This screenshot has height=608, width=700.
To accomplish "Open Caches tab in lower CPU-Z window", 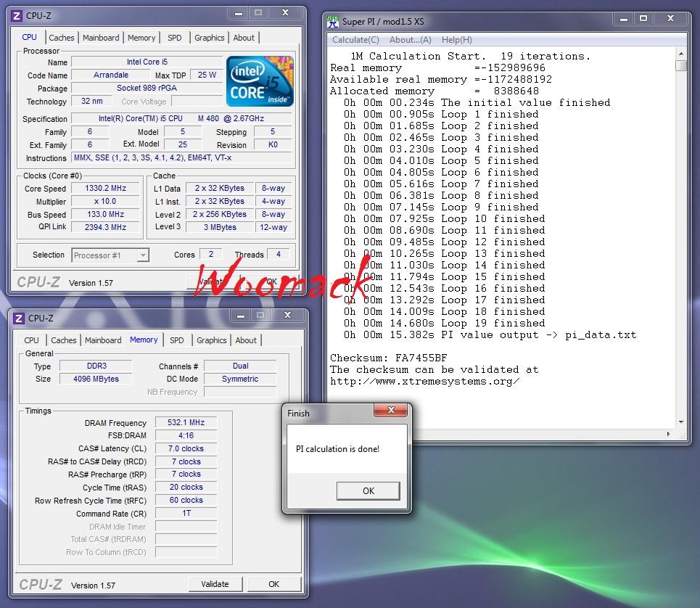I will [x=64, y=340].
